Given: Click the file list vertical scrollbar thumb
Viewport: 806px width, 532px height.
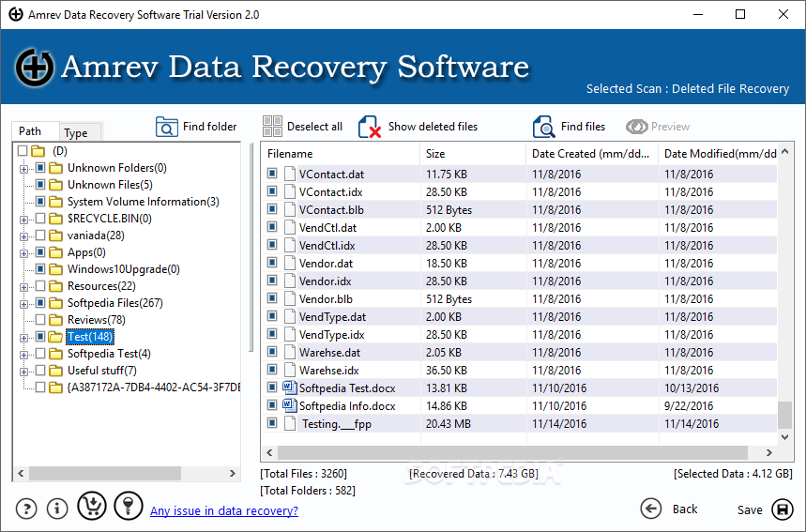Looking at the screenshot, I should coord(784,415).
